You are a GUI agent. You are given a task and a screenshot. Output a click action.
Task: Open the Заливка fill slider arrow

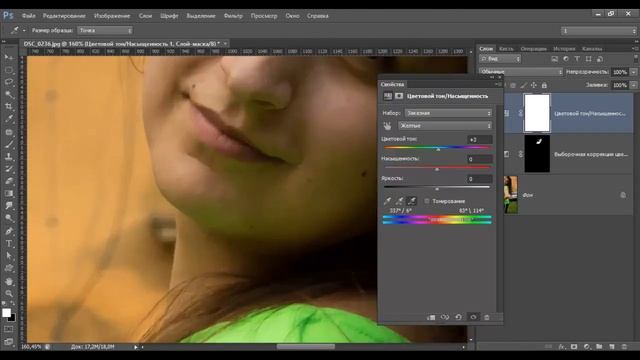pos(633,85)
